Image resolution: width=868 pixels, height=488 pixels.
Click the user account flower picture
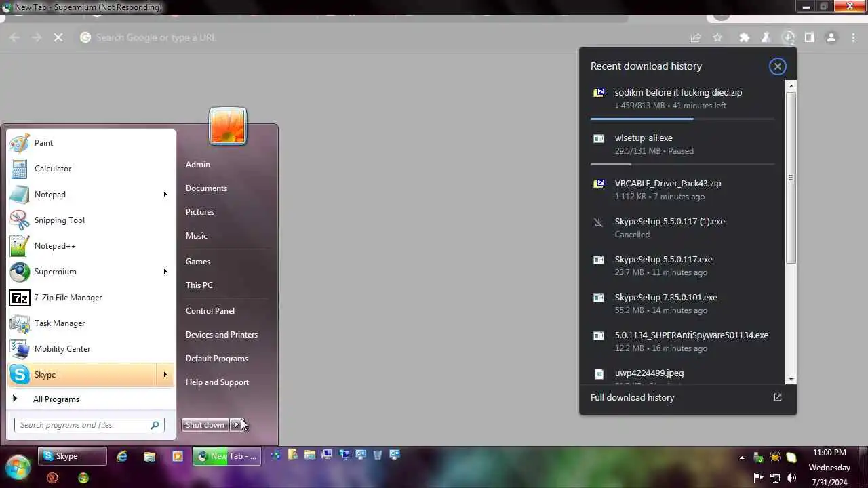(228, 126)
